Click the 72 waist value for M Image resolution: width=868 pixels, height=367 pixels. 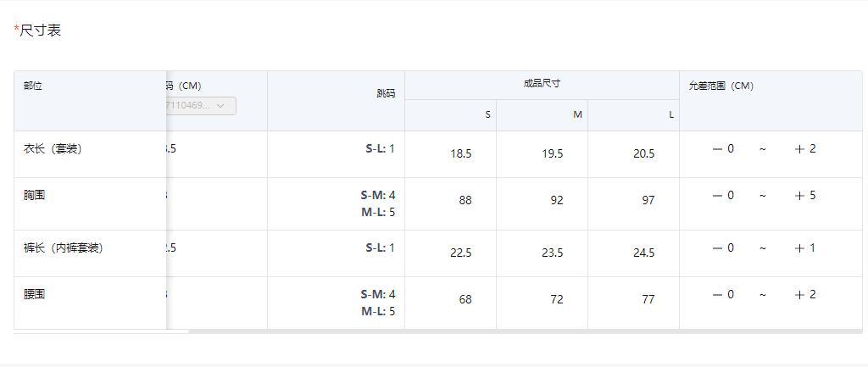(556, 300)
